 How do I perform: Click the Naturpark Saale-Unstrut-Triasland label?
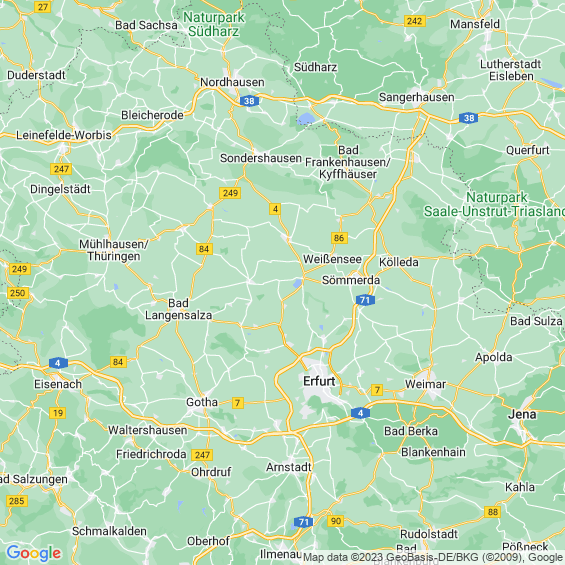[494, 204]
